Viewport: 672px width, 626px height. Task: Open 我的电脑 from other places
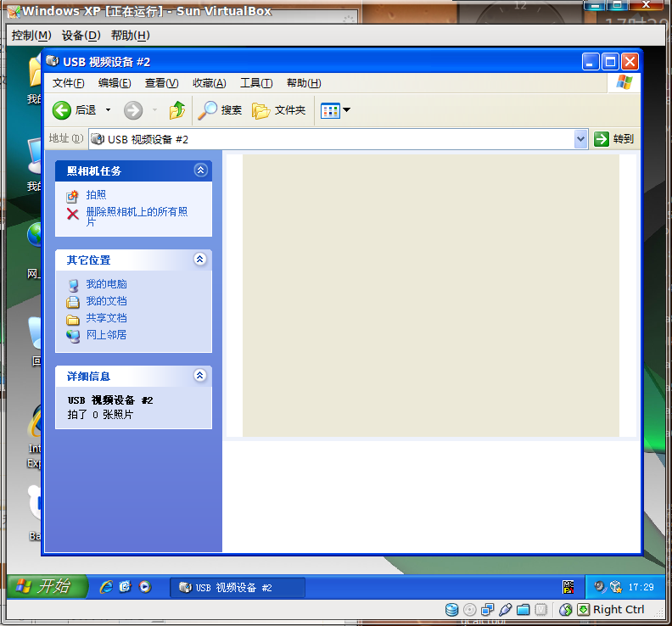pos(106,284)
